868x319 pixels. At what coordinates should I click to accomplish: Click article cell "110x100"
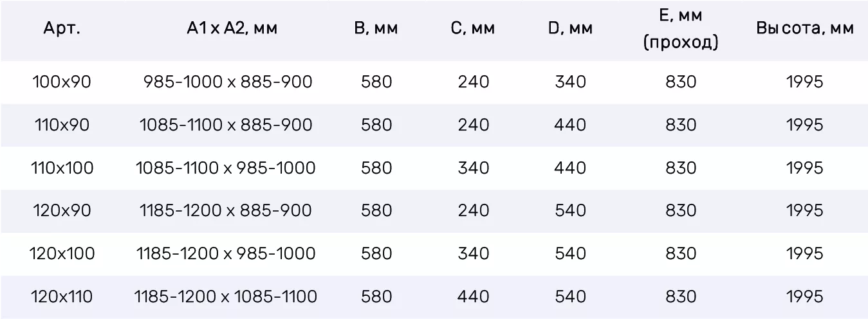(62, 168)
